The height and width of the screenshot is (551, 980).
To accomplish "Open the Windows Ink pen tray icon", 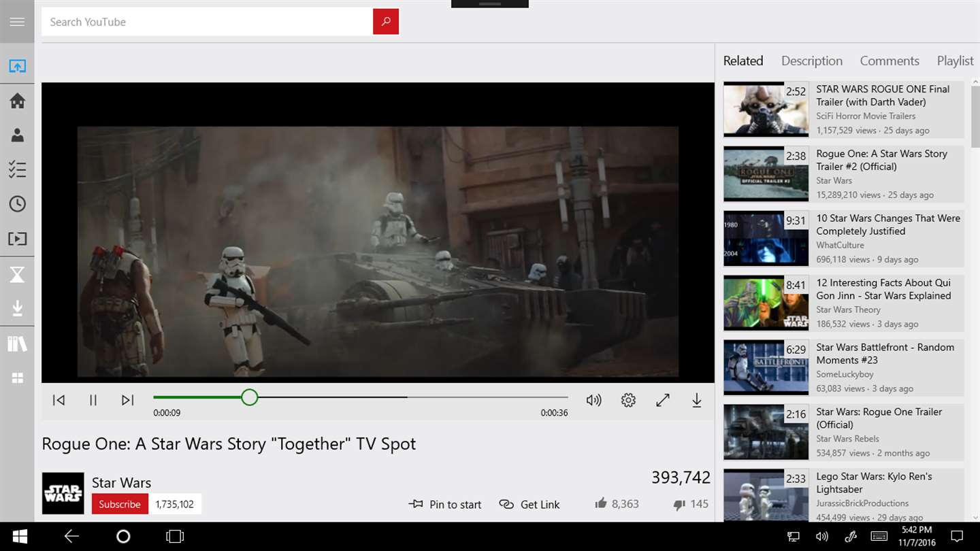I will pyautogui.click(x=851, y=537).
